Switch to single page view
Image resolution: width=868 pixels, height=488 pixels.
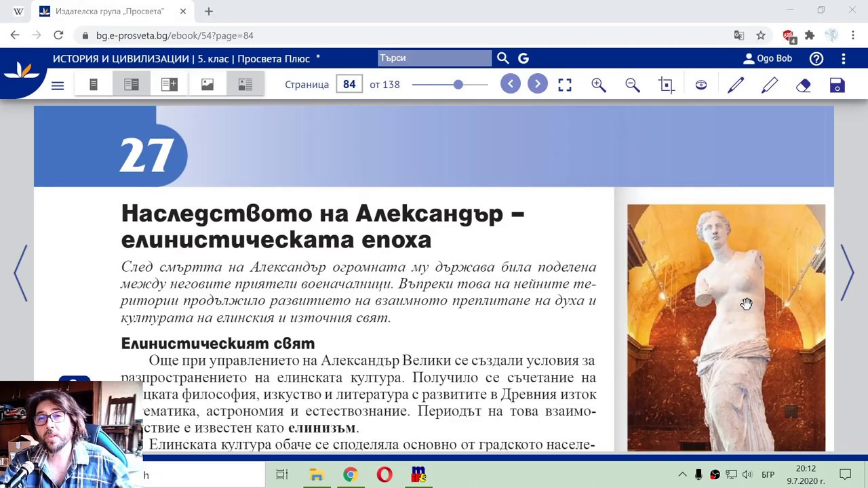[94, 85]
